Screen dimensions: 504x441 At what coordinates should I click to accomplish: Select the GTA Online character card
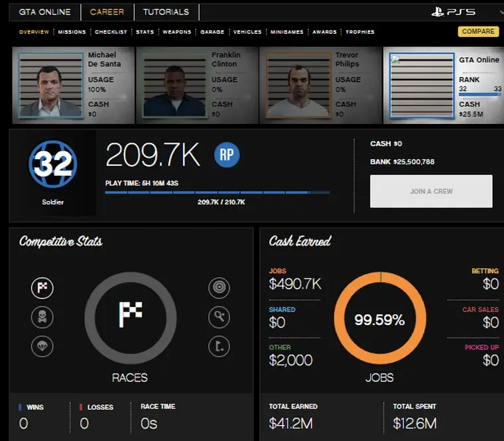444,85
